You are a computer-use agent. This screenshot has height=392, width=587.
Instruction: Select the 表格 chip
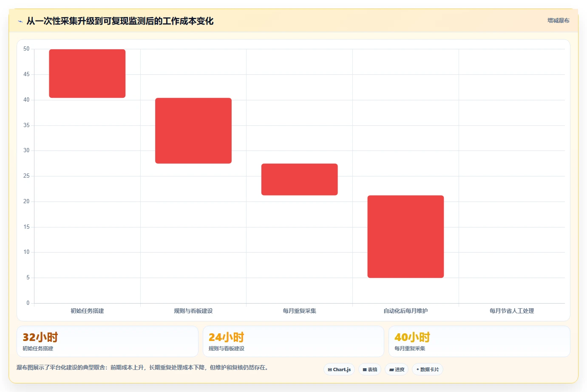point(370,369)
